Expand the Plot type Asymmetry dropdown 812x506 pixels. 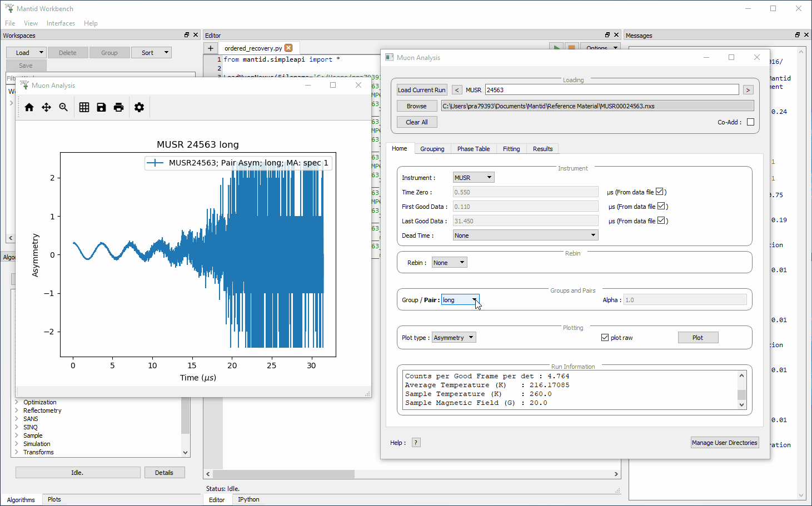[454, 338]
